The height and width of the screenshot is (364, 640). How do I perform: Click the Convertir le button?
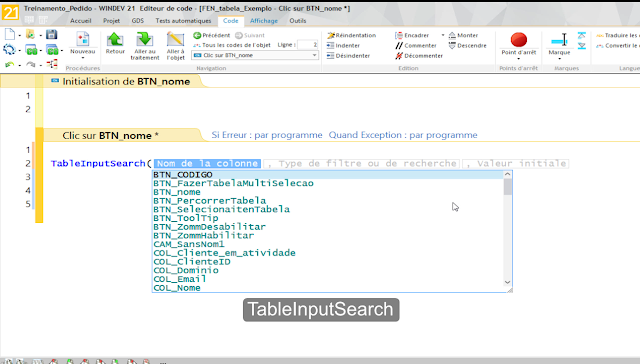point(618,46)
